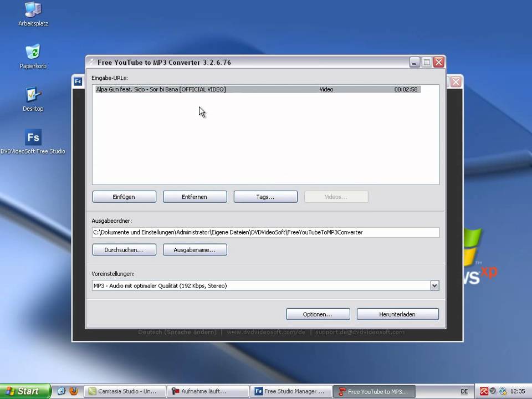Viewport: 532px width, 399px height.
Task: Click the Deutsch (Sprache ändern) link
Action: click(x=177, y=332)
